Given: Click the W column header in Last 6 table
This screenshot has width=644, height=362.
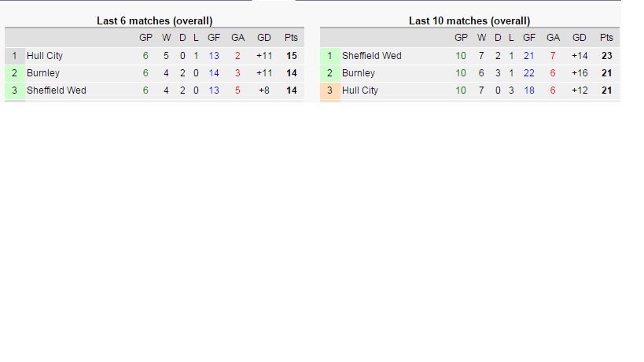Looking at the screenshot, I should 166,38.
